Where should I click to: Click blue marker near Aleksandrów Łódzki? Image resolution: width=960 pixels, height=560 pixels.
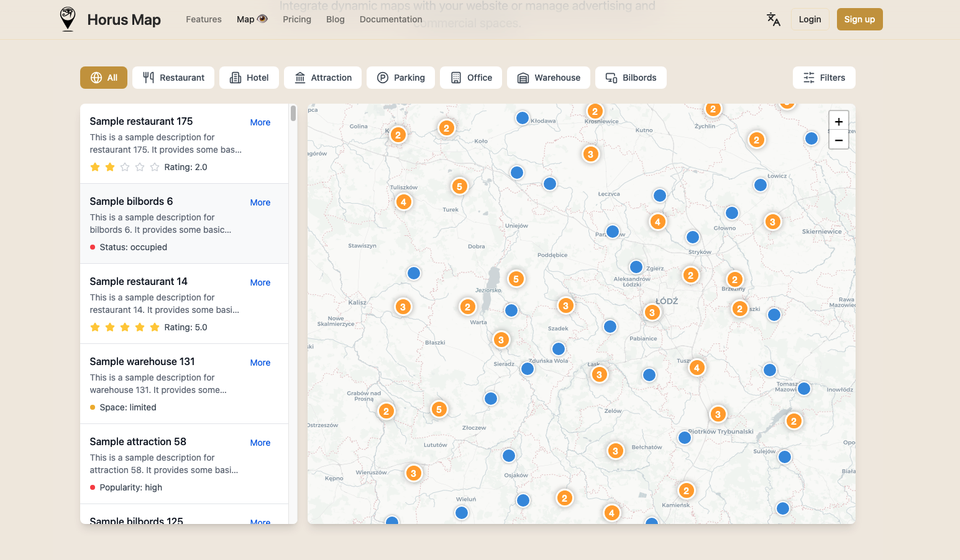pos(636,267)
